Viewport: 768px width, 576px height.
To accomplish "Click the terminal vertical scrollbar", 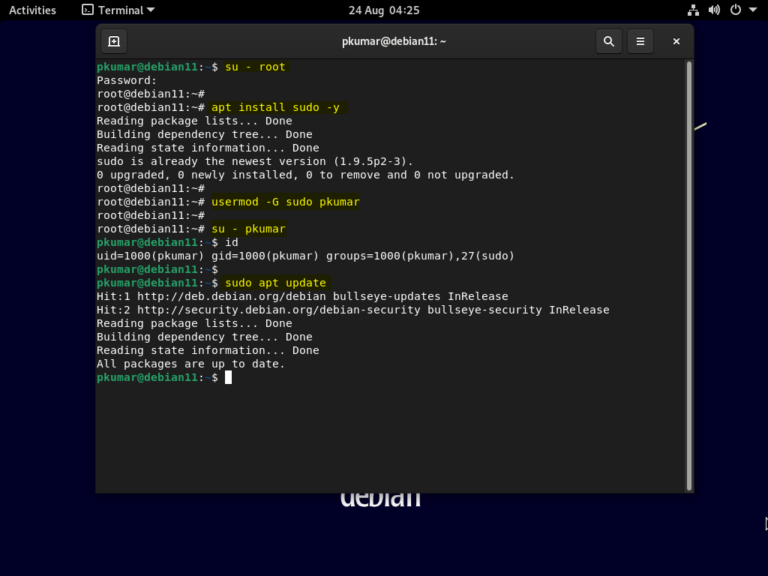I will 689,275.
